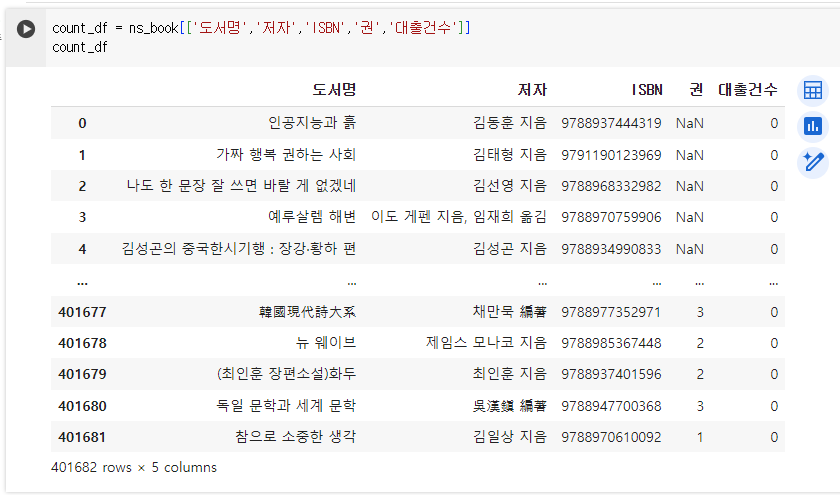Image resolution: width=840 pixels, height=495 pixels.
Task: Select the cell 예루살렘 해변
Action: 312,217
